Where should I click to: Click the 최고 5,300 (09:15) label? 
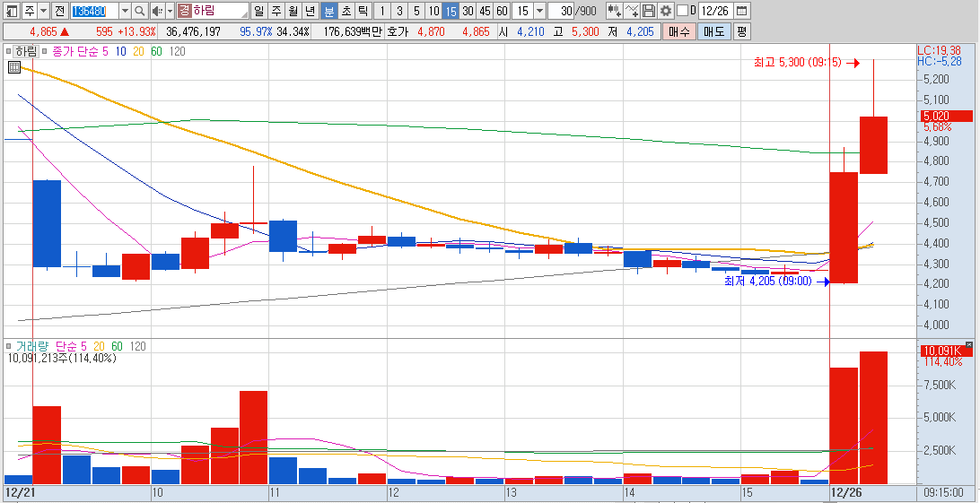point(798,63)
